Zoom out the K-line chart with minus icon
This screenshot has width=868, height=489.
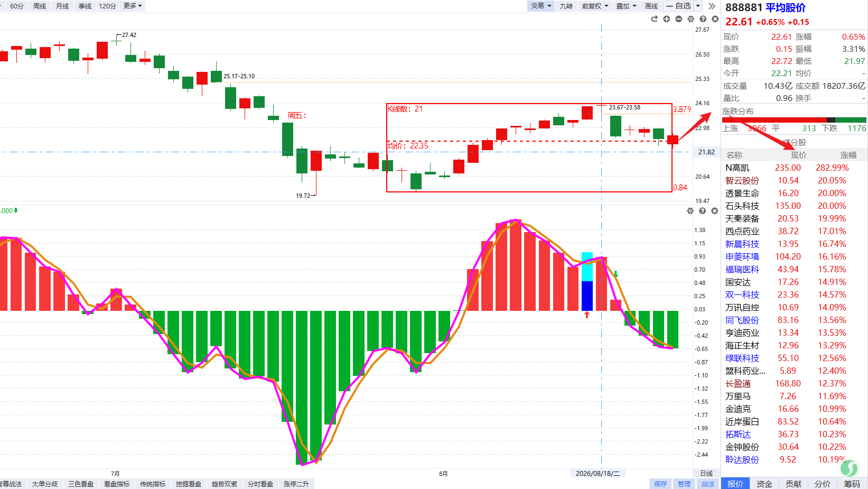click(678, 19)
